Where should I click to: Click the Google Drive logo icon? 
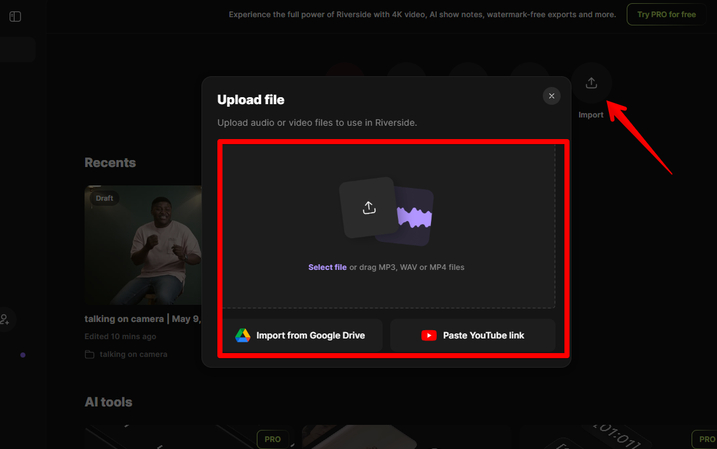pos(243,336)
